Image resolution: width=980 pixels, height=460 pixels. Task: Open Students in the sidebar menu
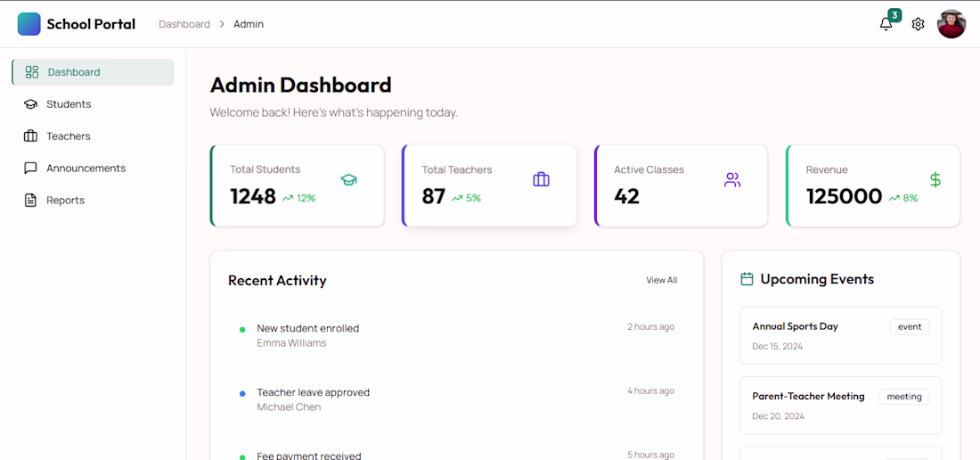pyautogui.click(x=93, y=104)
